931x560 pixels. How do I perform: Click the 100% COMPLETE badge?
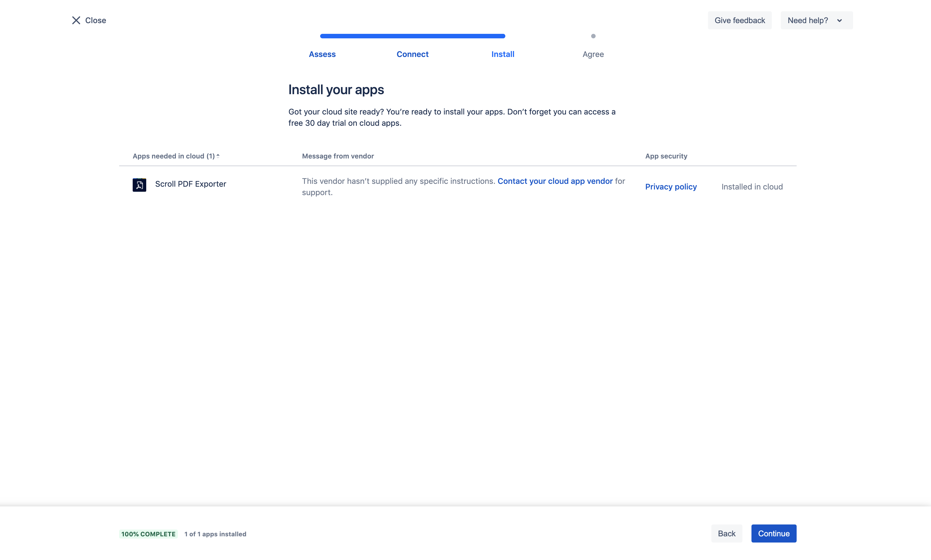[148, 534]
